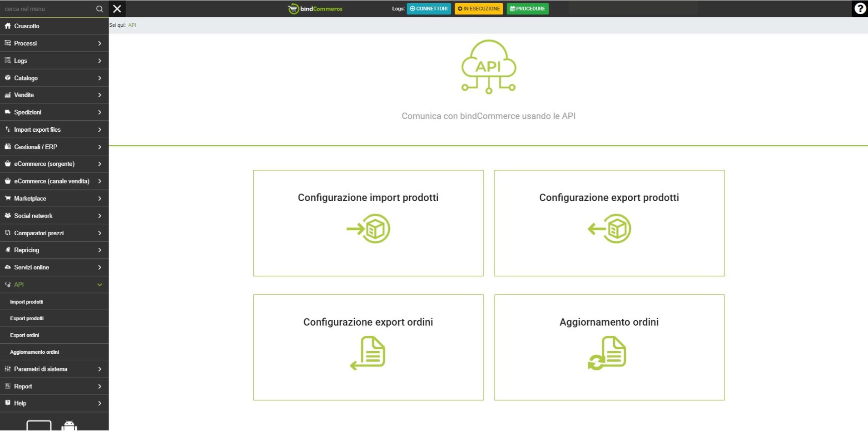Click the export orders document icon

click(368, 353)
